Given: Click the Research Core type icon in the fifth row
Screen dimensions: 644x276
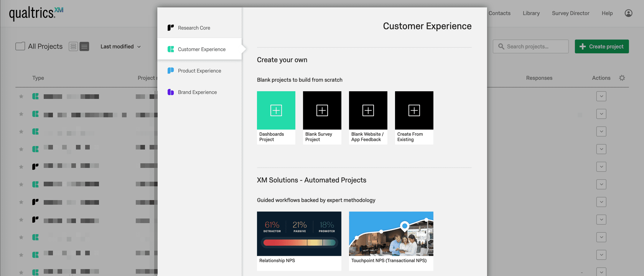Looking at the screenshot, I should (35, 167).
